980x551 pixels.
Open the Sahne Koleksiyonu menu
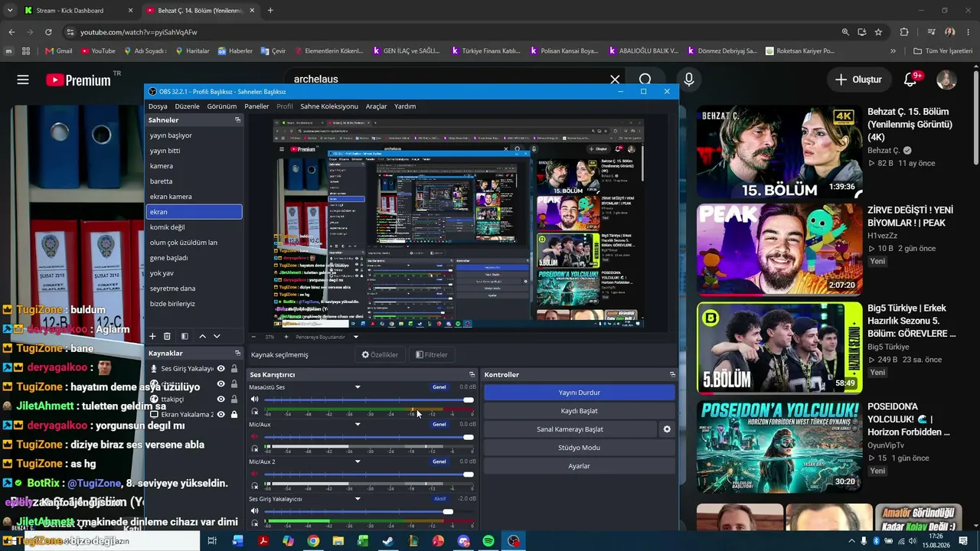[x=329, y=106]
